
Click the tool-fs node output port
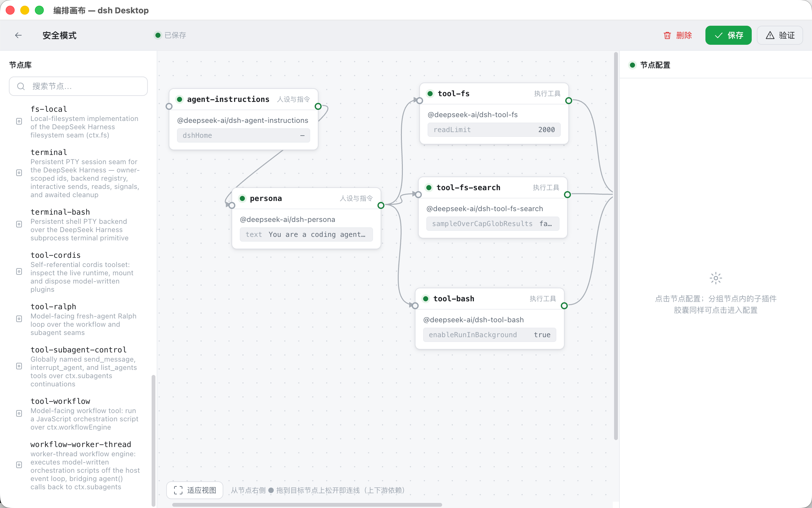point(569,101)
